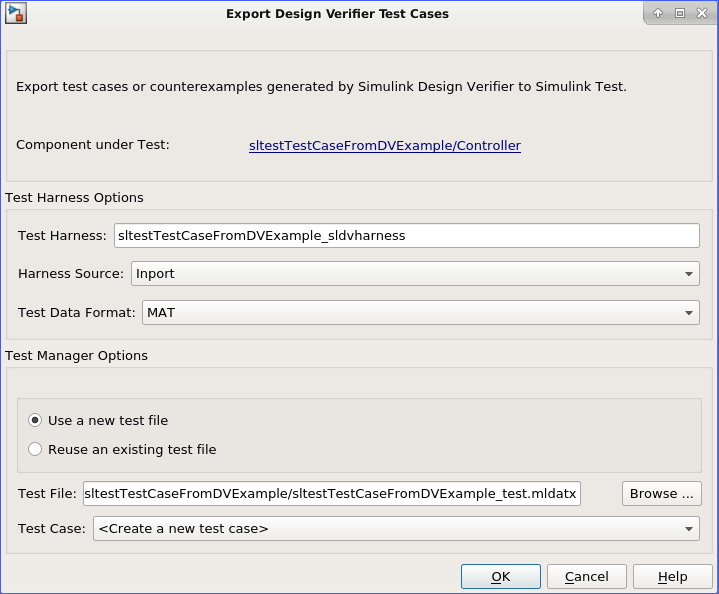Image resolution: width=719 pixels, height=594 pixels.
Task: Click the Test Data Format dropdown arrow
Action: tap(690, 313)
